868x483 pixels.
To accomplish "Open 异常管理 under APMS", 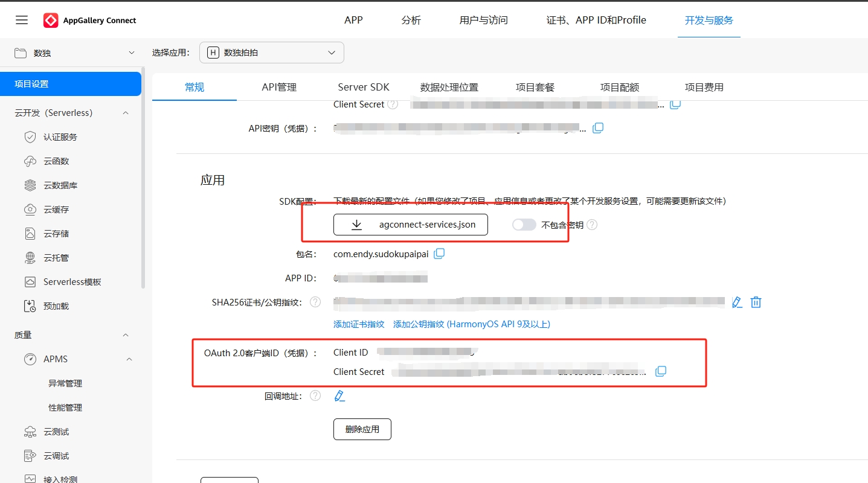I will 65,383.
